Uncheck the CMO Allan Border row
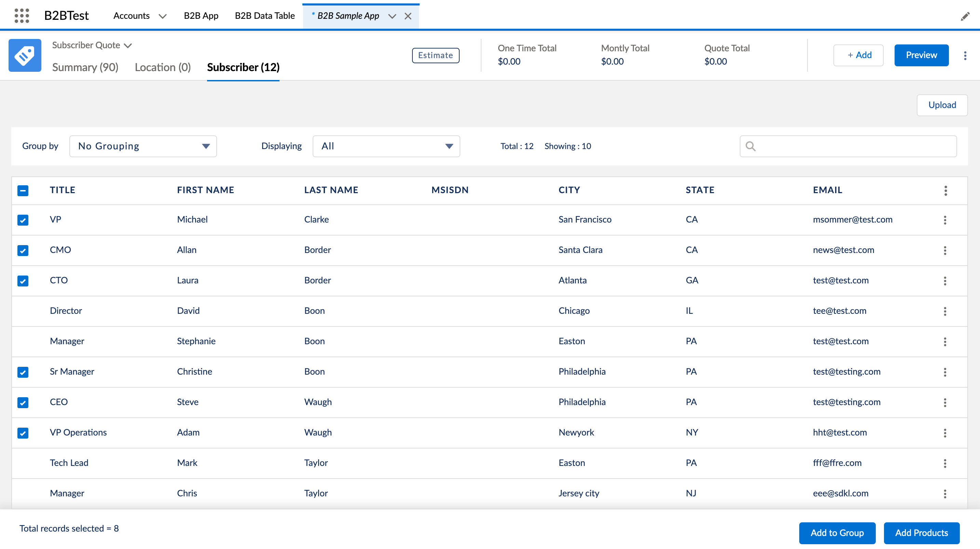980x549 pixels. tap(23, 251)
